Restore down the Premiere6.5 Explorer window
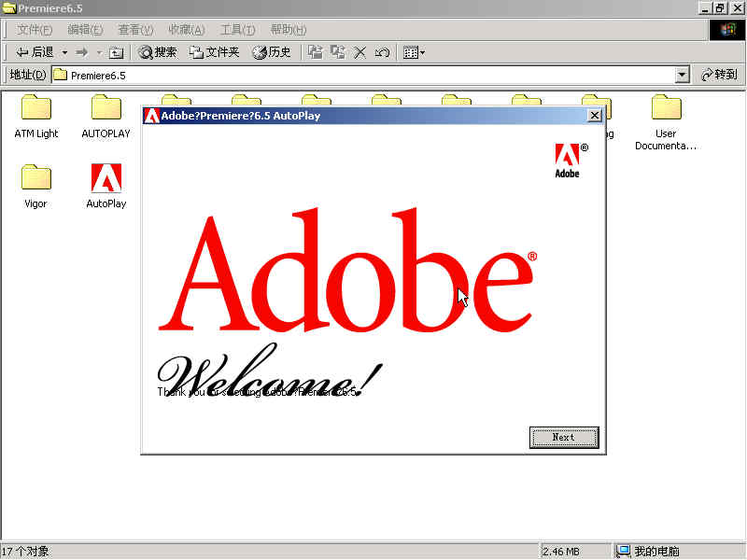747x560 pixels. tap(720, 8)
